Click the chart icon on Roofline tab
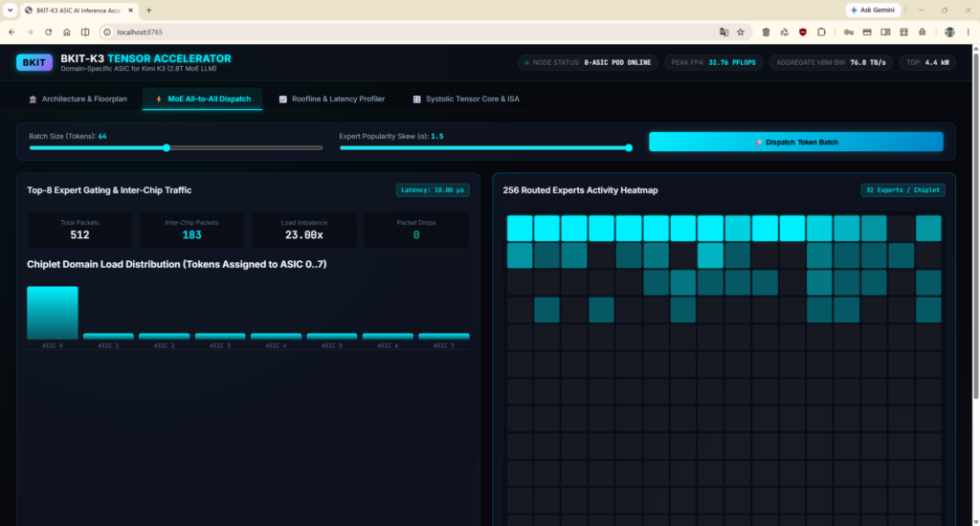 pos(283,99)
